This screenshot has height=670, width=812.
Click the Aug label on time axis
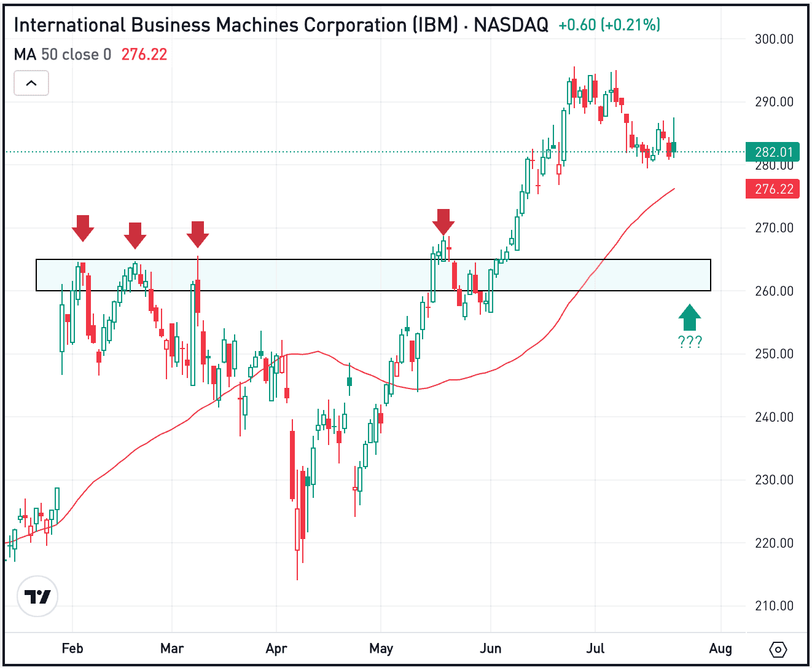(x=720, y=648)
